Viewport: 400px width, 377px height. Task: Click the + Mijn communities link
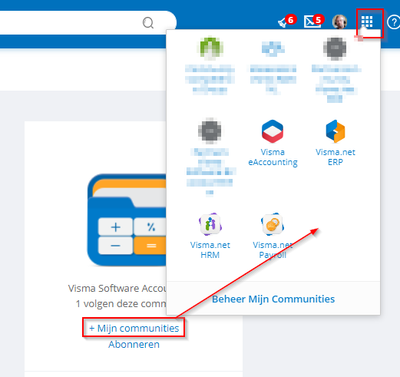click(134, 328)
